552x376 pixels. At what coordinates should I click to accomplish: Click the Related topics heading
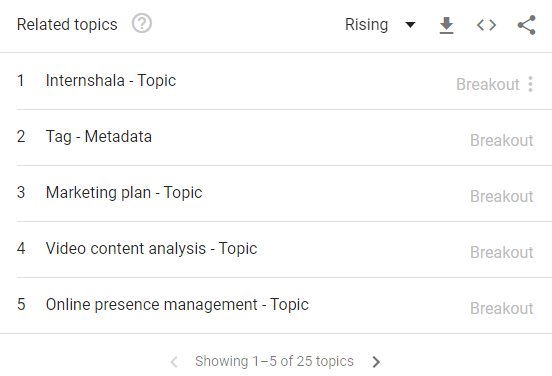coord(67,25)
